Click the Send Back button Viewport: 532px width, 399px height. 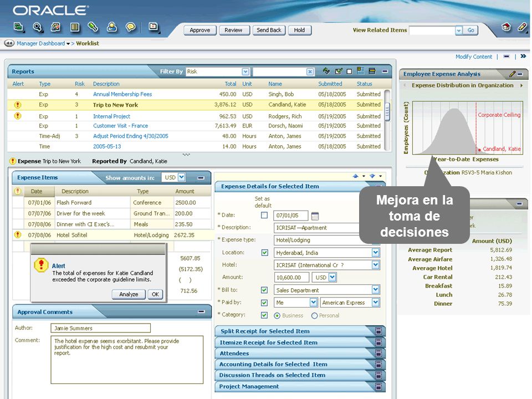pos(269,30)
